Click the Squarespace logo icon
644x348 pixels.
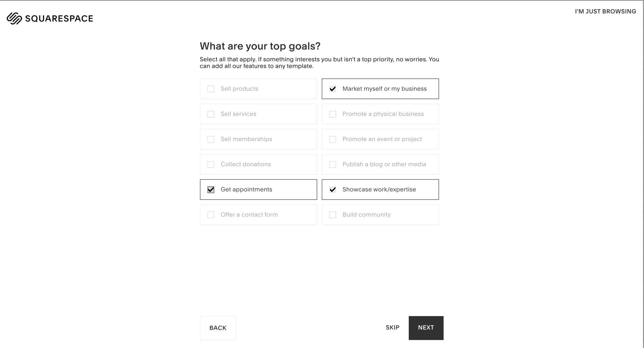tap(14, 18)
